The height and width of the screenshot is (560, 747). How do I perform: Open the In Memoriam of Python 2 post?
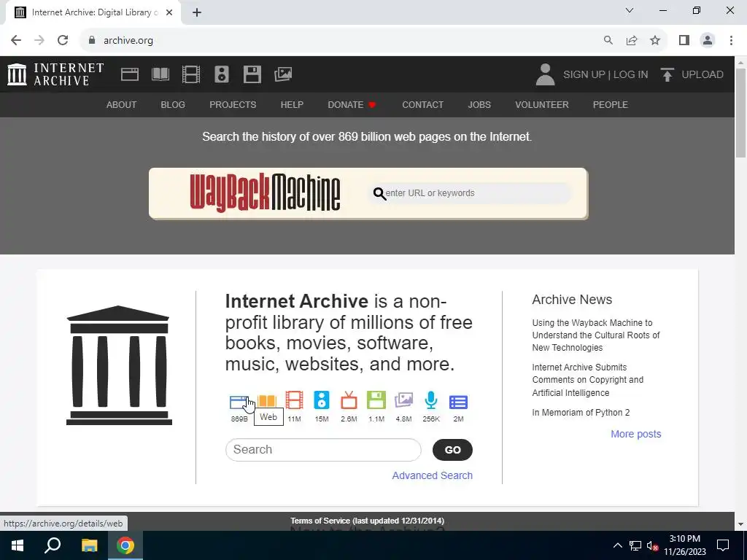[x=581, y=413]
